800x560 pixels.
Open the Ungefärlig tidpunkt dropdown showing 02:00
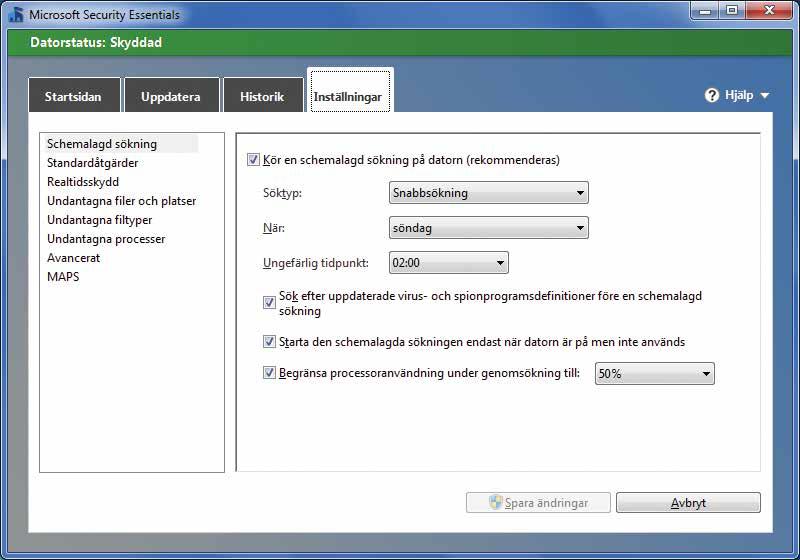(x=448, y=263)
